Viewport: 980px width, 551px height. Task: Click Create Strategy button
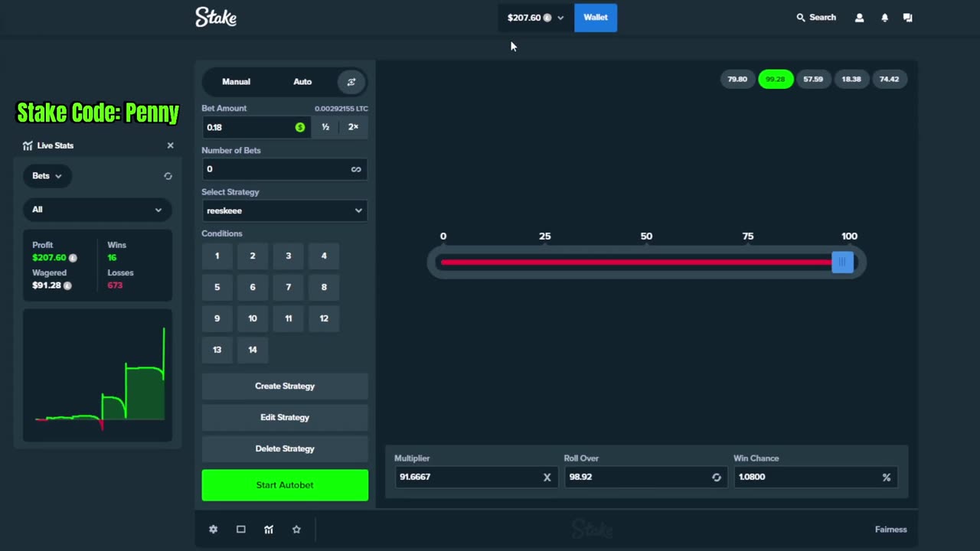pyautogui.click(x=285, y=386)
